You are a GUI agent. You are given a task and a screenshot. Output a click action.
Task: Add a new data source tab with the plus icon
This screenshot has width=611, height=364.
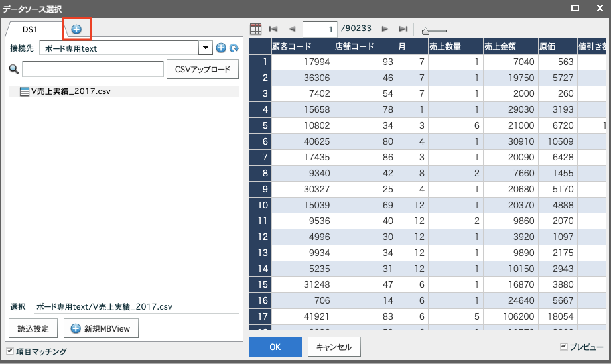tap(76, 29)
